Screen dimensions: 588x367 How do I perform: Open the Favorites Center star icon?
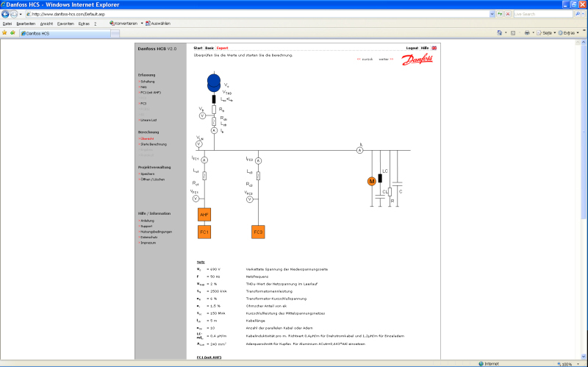coord(4,33)
